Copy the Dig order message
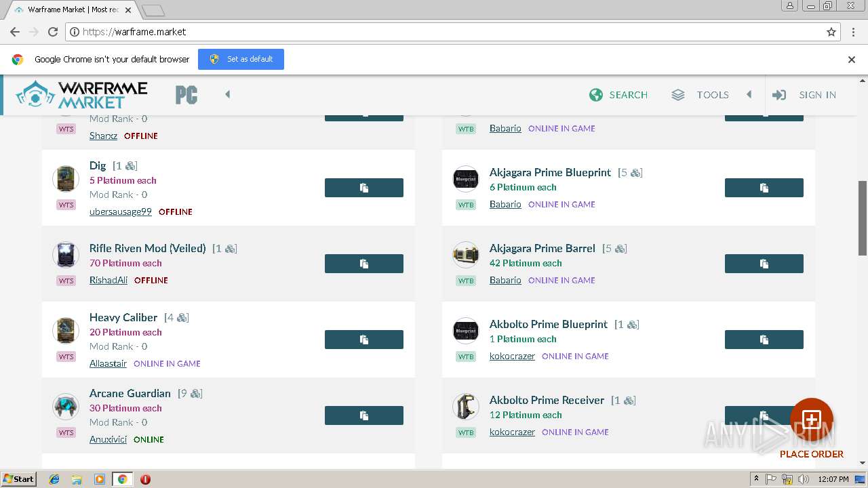The height and width of the screenshot is (488, 868). (364, 188)
